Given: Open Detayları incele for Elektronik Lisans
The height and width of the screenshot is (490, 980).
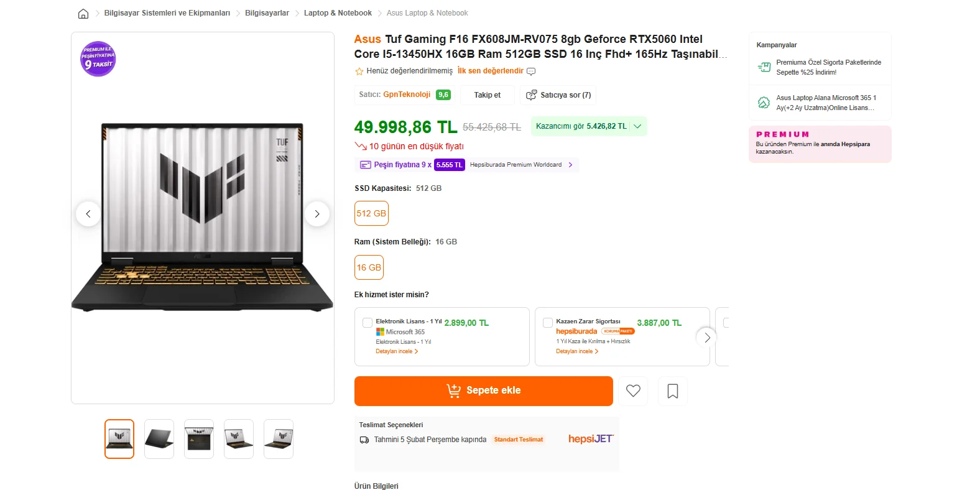Looking at the screenshot, I should [x=397, y=351].
